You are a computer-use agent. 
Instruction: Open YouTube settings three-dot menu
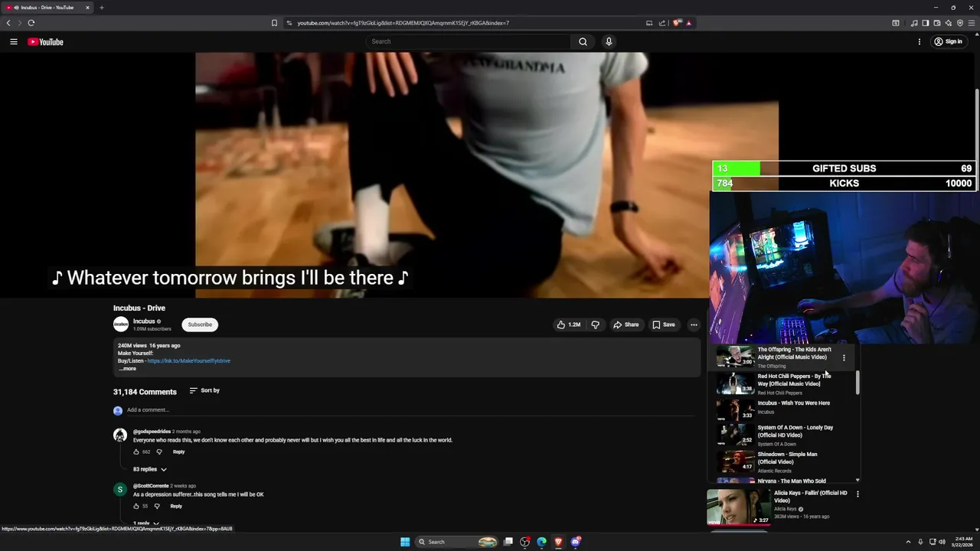(x=919, y=41)
